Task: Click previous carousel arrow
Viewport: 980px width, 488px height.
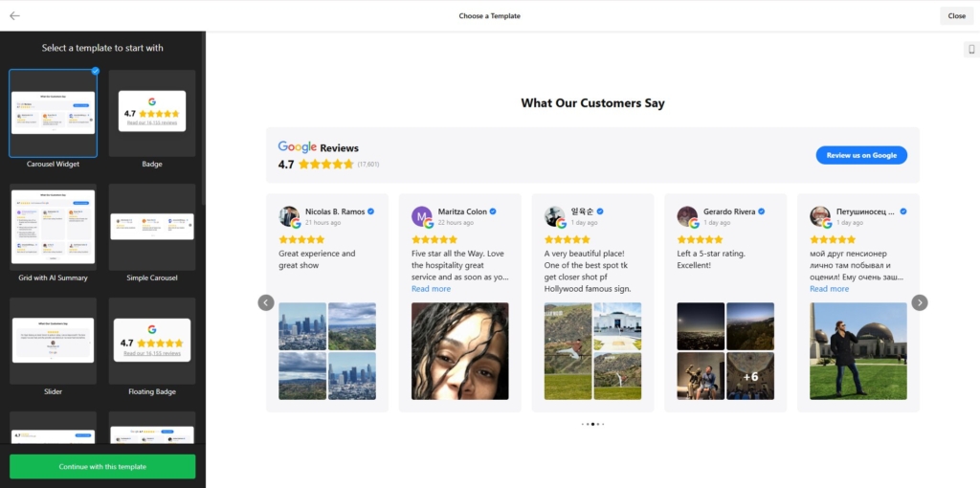Action: point(266,302)
